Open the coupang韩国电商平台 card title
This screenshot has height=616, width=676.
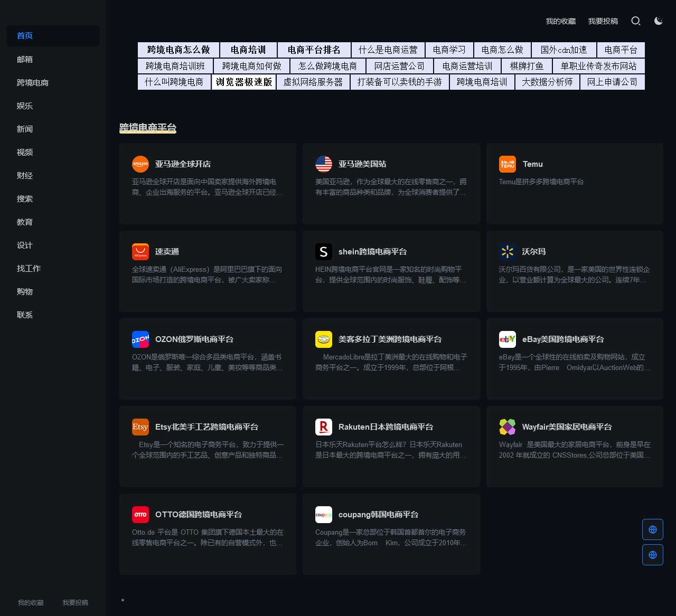[x=378, y=515]
